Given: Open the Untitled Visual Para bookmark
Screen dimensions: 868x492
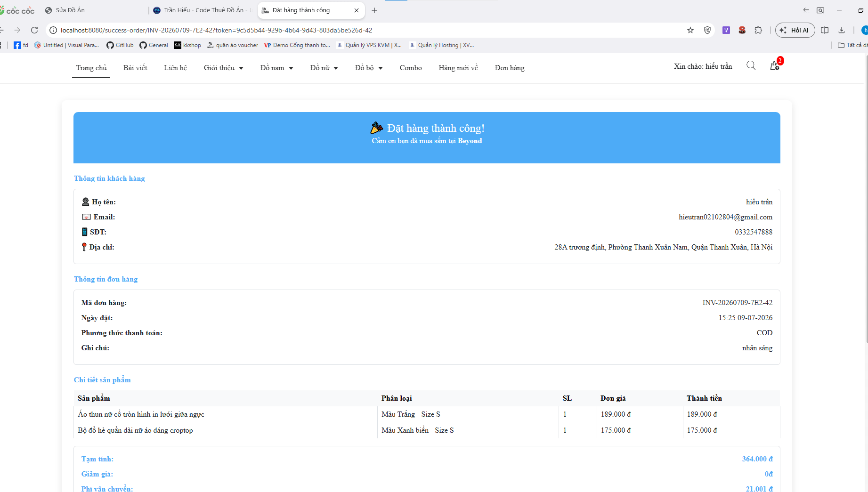Looking at the screenshot, I should [x=66, y=45].
